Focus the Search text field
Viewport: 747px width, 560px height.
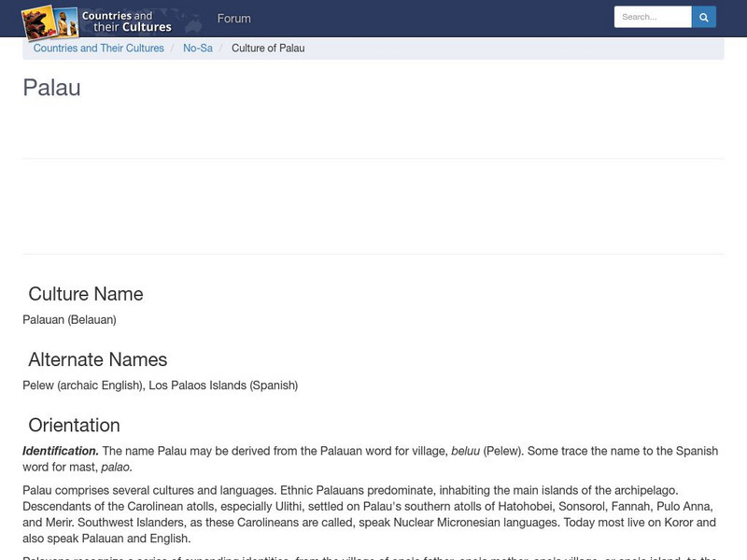(x=652, y=17)
